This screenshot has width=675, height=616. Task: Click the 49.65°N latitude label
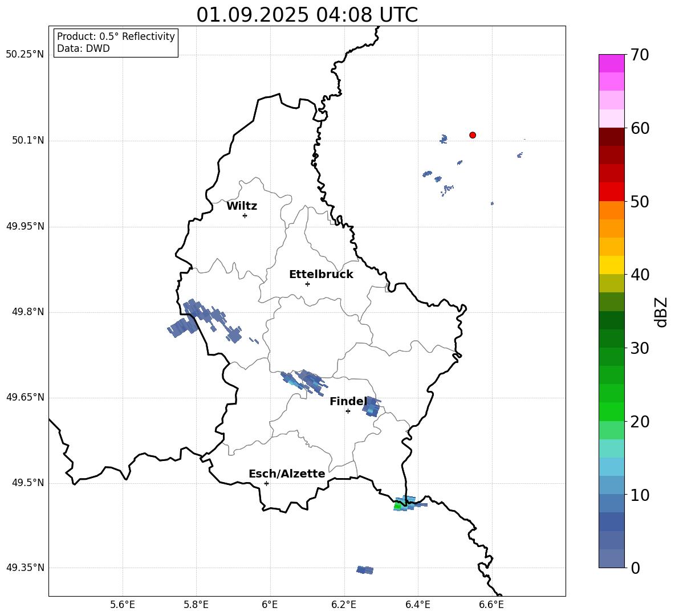pos(25,397)
